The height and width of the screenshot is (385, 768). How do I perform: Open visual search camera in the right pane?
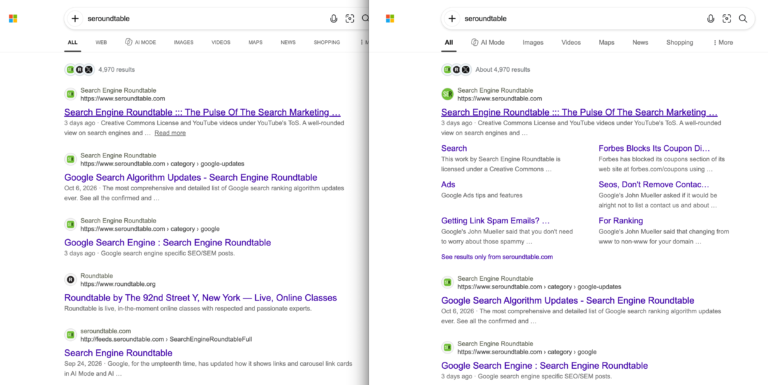tap(727, 19)
